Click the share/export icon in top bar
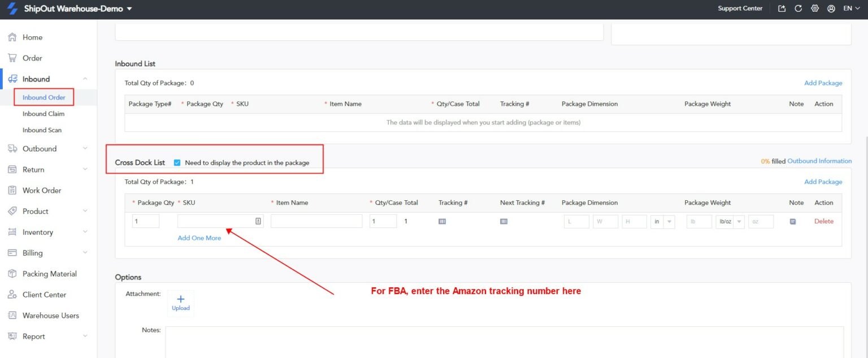This screenshot has height=358, width=868. tap(782, 8)
